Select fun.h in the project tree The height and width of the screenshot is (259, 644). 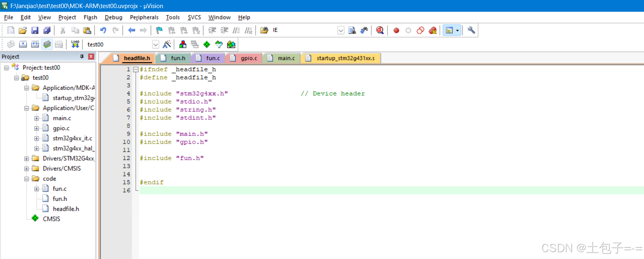60,199
